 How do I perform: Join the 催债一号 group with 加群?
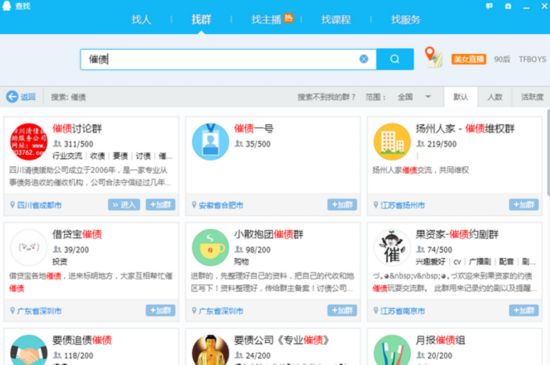coord(342,204)
